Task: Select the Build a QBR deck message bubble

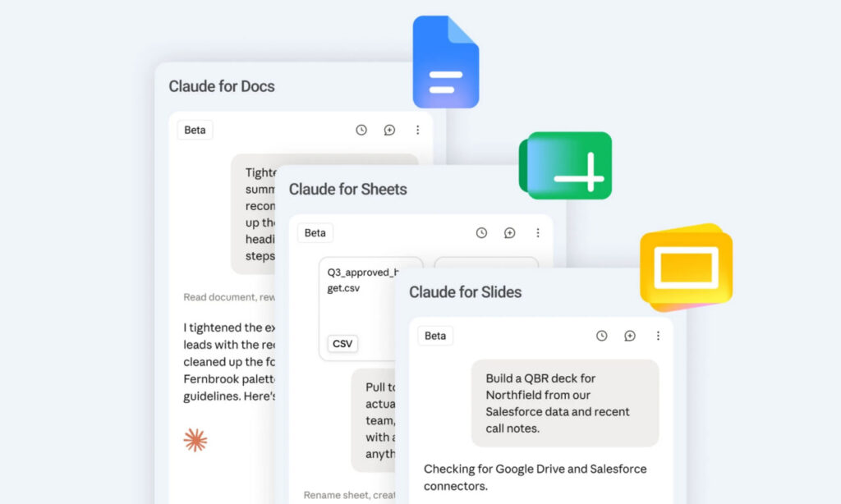Action: click(x=565, y=403)
